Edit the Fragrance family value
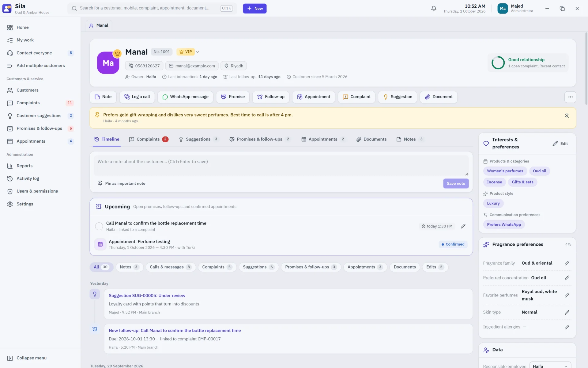 click(x=567, y=263)
